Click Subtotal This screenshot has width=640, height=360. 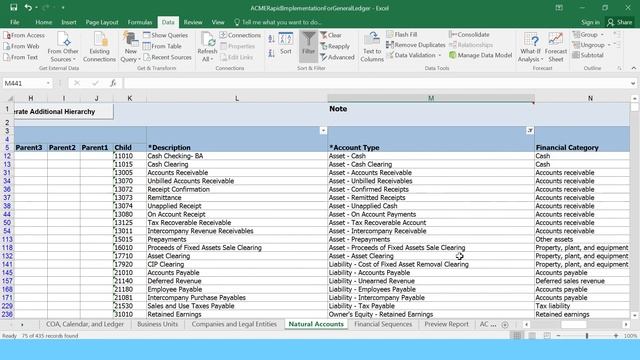click(x=588, y=56)
